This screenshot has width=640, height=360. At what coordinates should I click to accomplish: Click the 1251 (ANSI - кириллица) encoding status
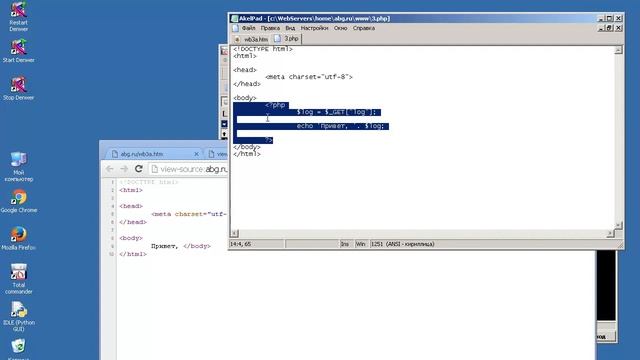402,244
